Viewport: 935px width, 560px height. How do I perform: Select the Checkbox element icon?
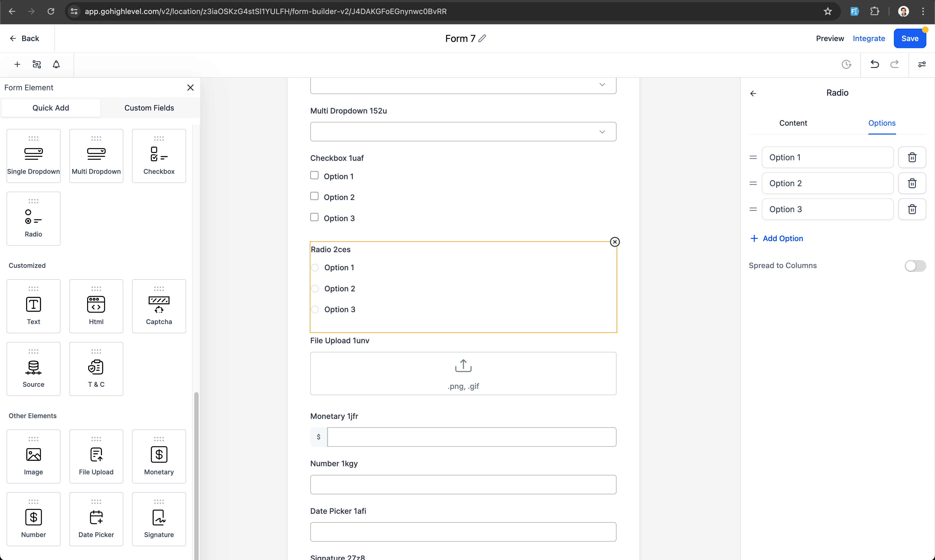coord(159,153)
